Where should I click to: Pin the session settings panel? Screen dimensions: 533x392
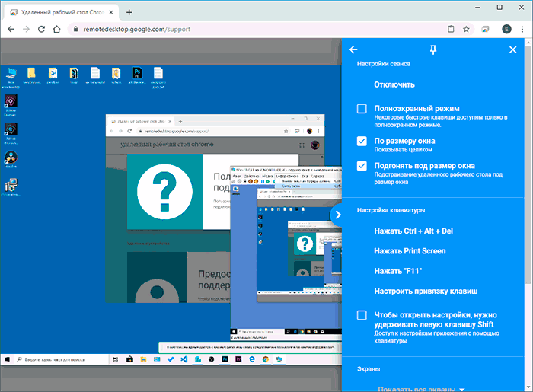pos(432,50)
